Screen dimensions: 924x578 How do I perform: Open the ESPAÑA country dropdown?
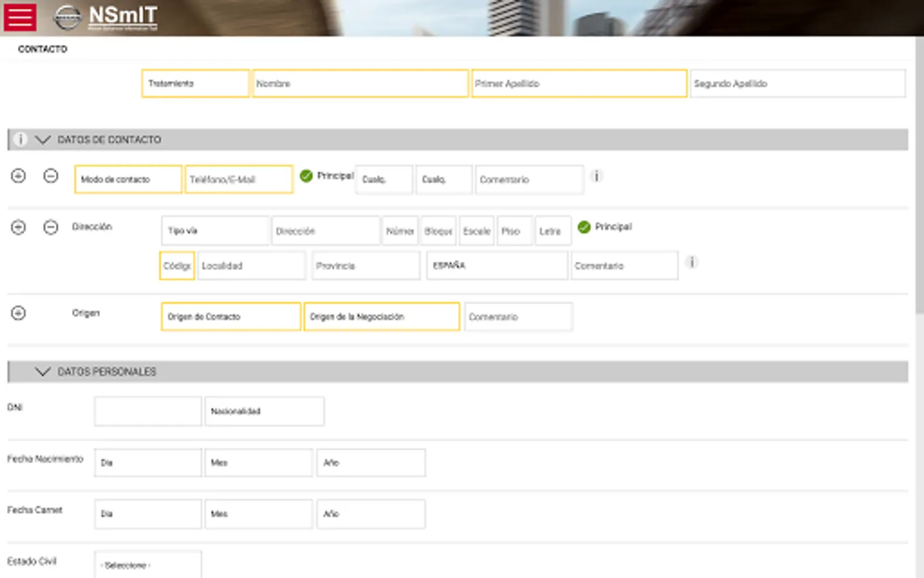pos(497,265)
